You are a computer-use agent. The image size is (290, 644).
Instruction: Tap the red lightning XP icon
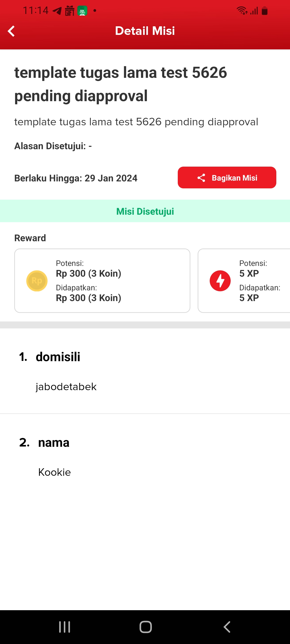[x=220, y=281]
